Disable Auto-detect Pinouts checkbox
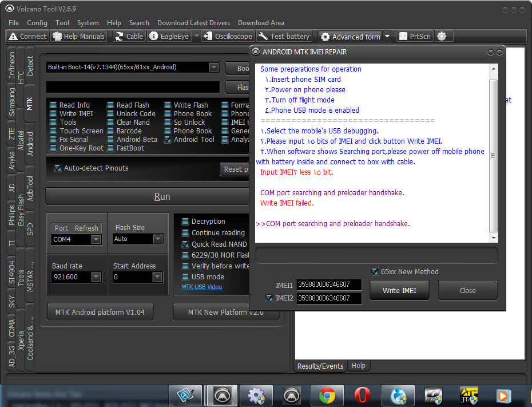Image resolution: width=532 pixels, height=407 pixels. point(58,168)
